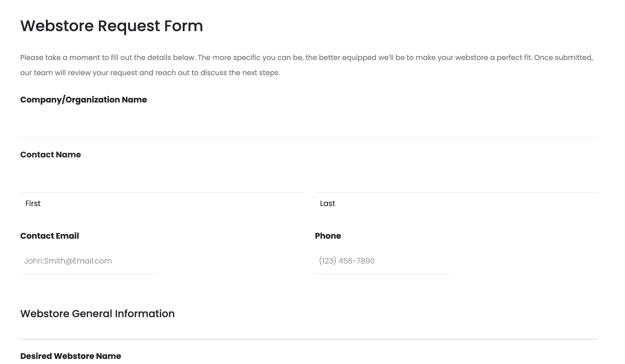Click the (123) 456-7890 placeholder text

[x=346, y=261]
